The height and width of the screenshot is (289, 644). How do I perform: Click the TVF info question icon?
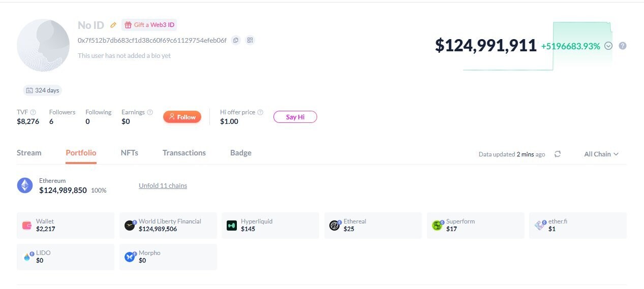pos(33,112)
